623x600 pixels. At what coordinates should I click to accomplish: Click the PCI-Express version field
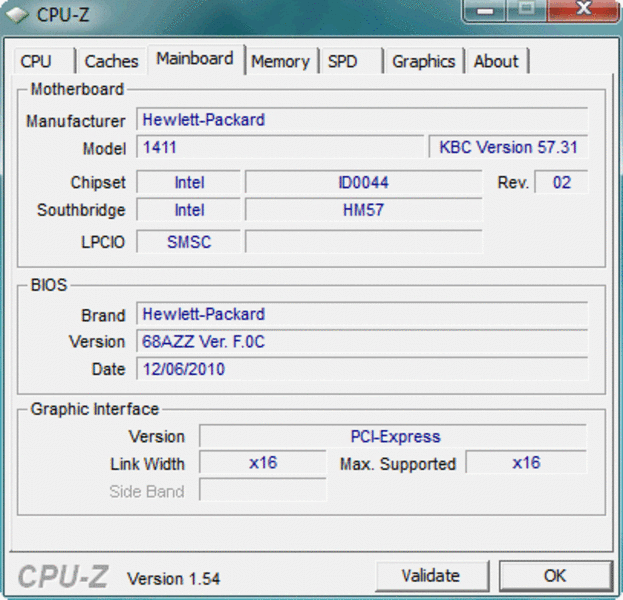393,436
